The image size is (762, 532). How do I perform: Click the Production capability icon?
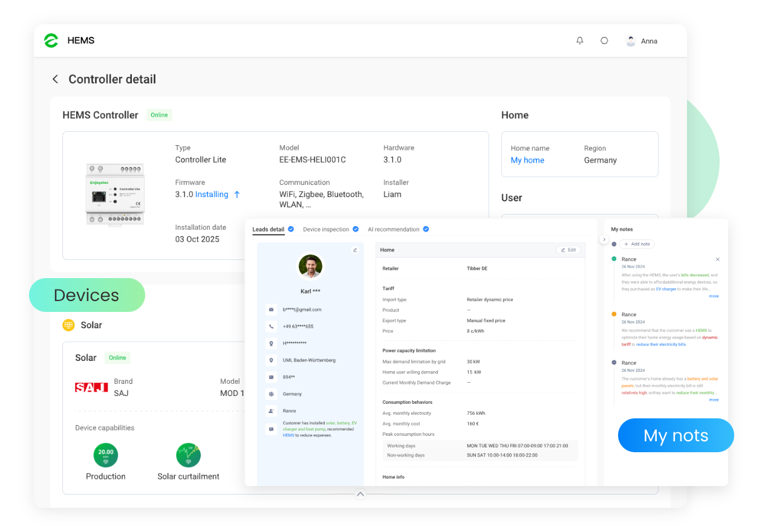pyautogui.click(x=106, y=455)
